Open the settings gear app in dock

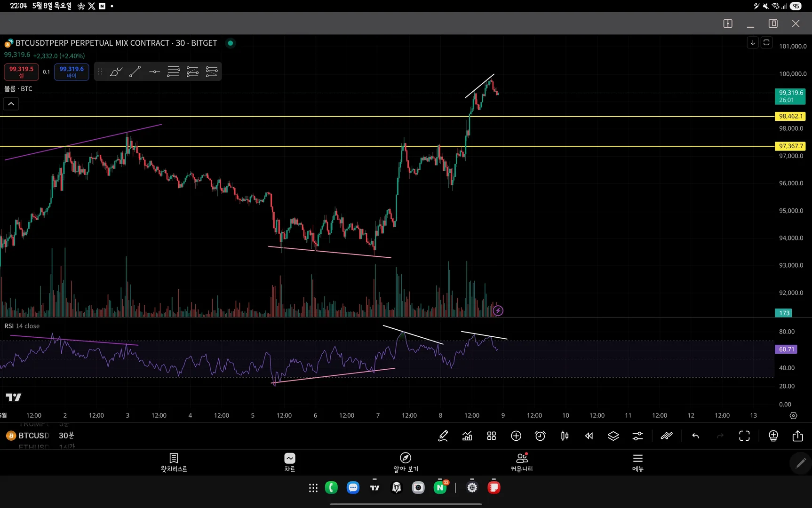(472, 488)
